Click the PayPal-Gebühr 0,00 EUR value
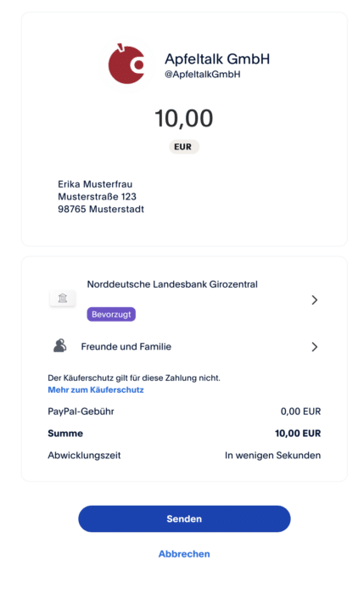 tap(300, 412)
